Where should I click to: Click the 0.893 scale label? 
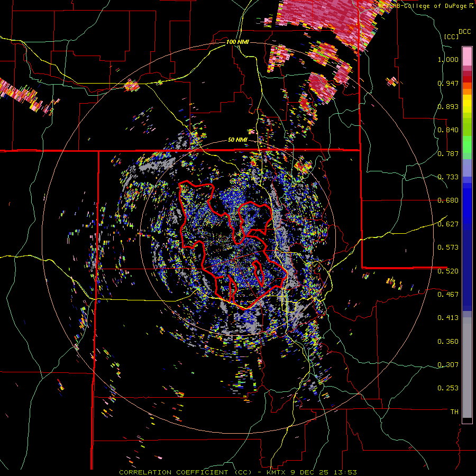pyautogui.click(x=448, y=106)
